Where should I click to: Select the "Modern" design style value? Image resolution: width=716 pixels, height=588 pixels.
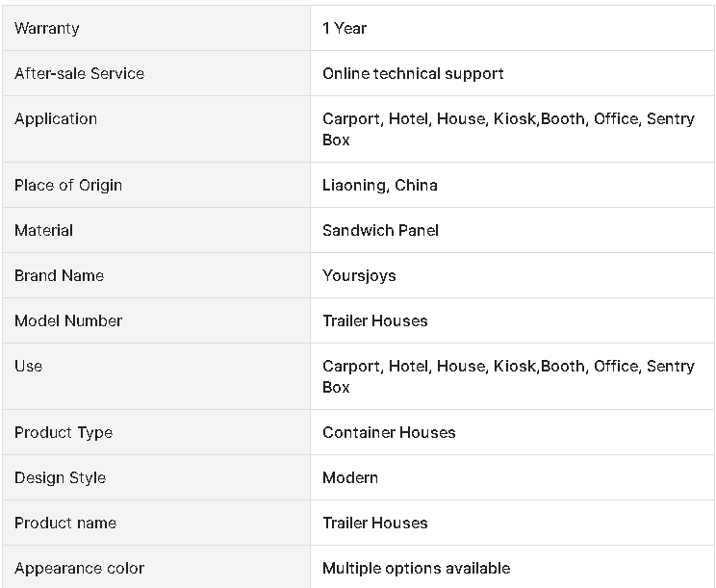coord(350,477)
